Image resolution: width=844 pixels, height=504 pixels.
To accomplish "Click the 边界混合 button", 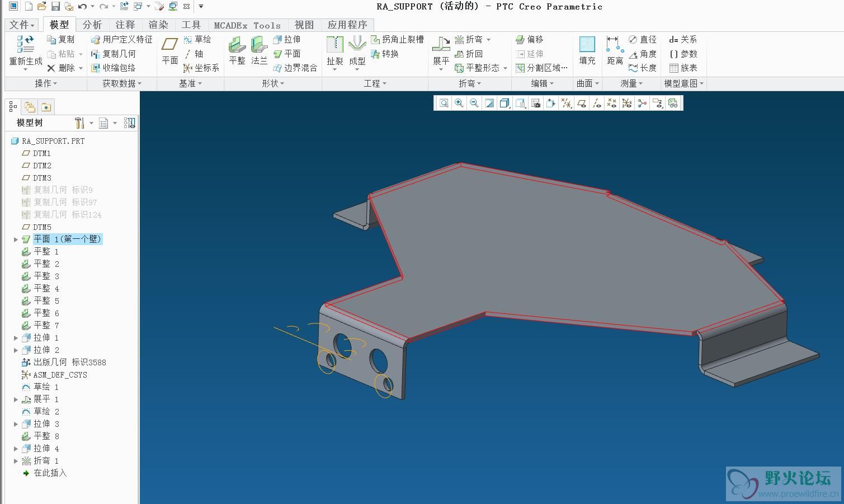I will click(295, 68).
